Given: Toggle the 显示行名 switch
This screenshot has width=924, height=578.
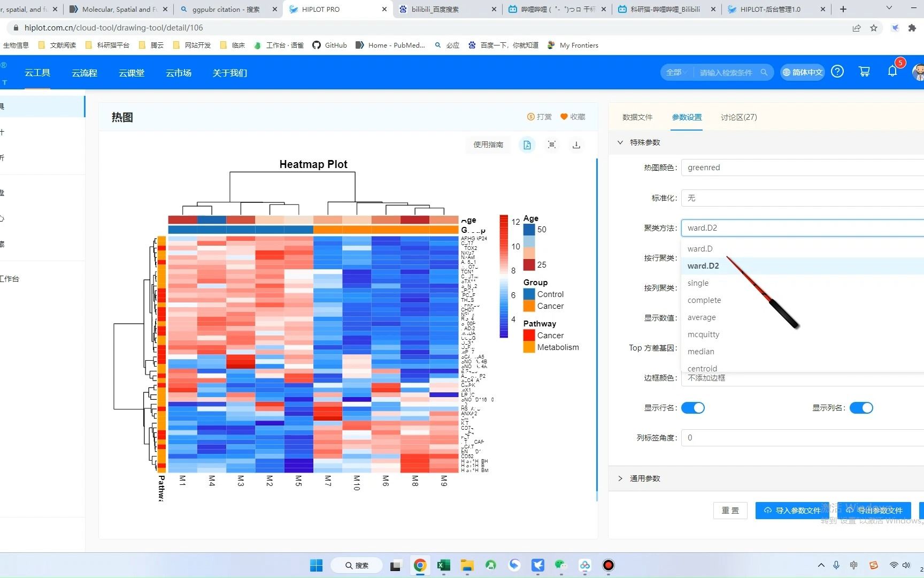Looking at the screenshot, I should 693,408.
